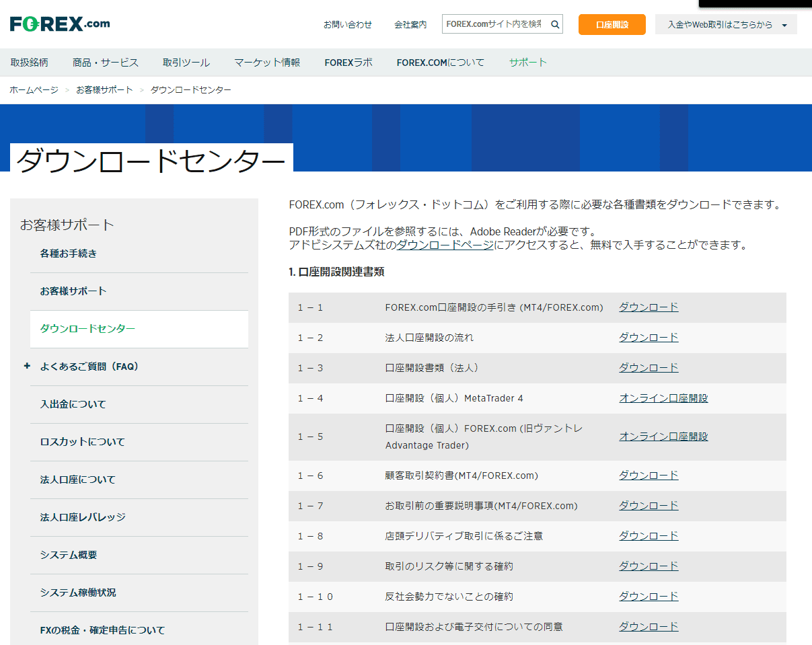The height and width of the screenshot is (645, 812).
Task: Download the 1-6 顧客取引契約書 document
Action: tap(649, 476)
